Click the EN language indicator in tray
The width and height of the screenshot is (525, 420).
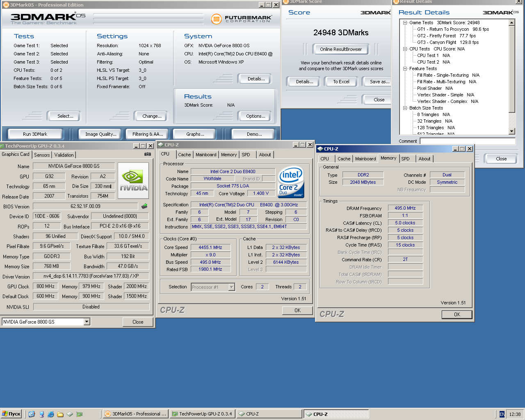[x=502, y=414]
